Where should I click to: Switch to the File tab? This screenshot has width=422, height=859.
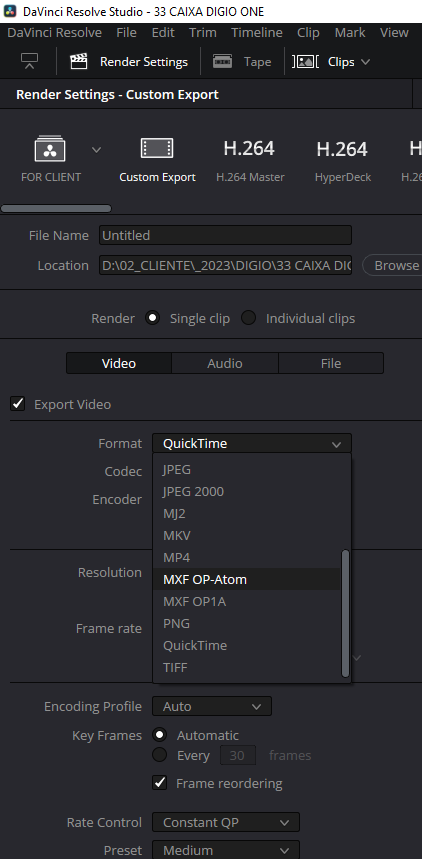click(x=331, y=363)
